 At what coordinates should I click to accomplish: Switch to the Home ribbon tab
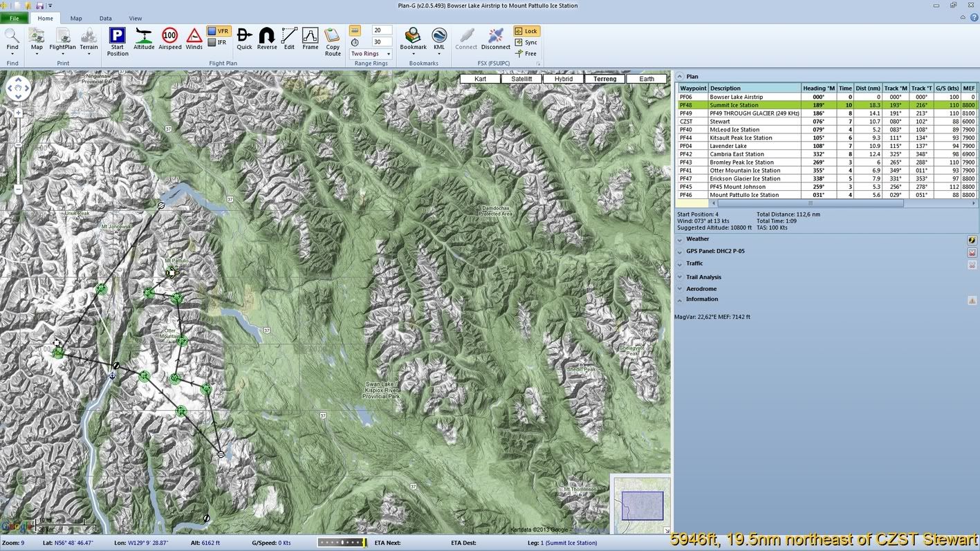46,19
